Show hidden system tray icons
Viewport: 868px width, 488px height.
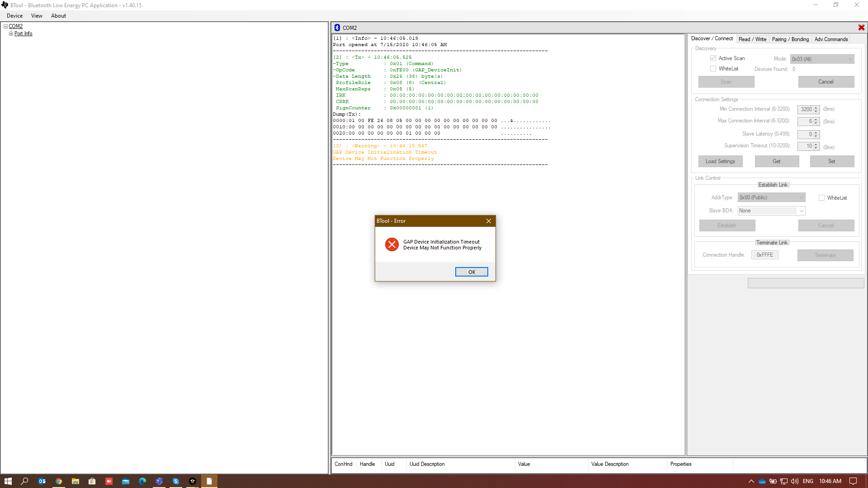click(751, 481)
